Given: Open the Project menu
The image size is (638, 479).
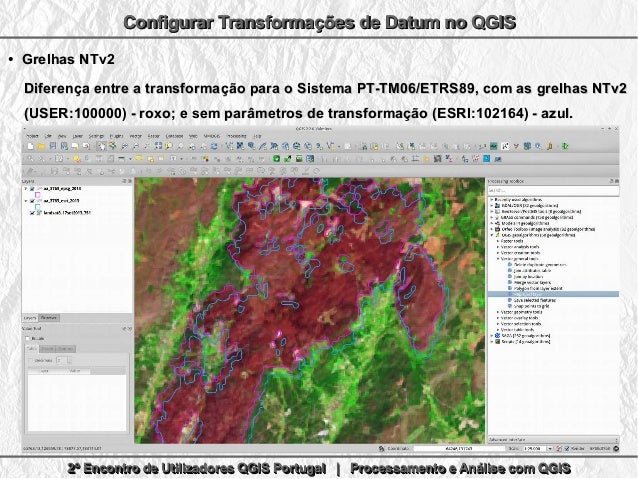Looking at the screenshot, I should (x=33, y=136).
